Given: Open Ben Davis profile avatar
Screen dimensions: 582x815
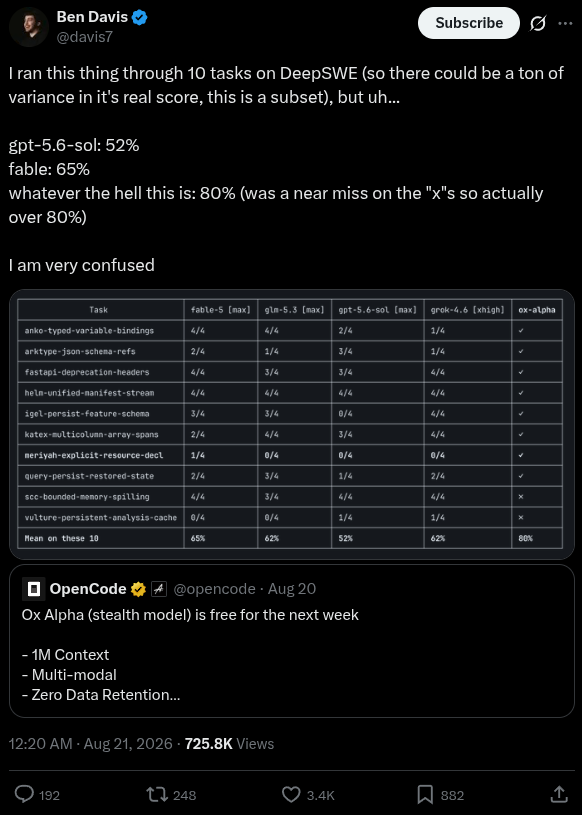Looking at the screenshot, I should pos(29,28).
